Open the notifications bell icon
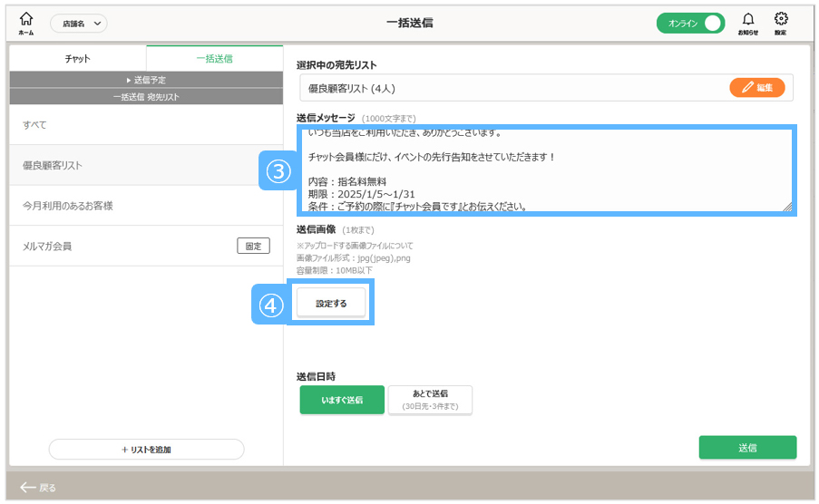The width and height of the screenshot is (819, 504). [747, 22]
